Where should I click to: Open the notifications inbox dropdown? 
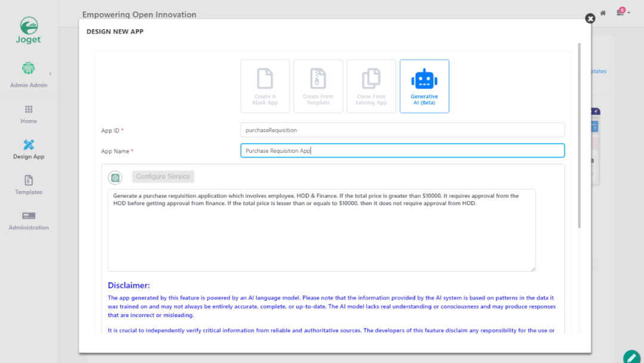point(623,12)
